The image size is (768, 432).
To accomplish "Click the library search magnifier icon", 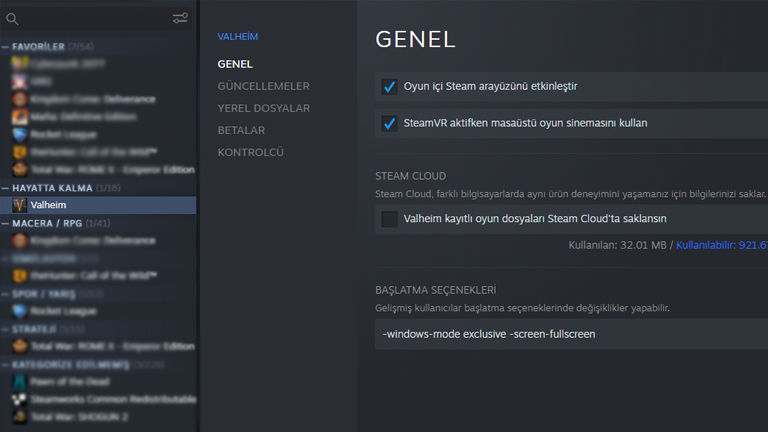I will [12, 19].
